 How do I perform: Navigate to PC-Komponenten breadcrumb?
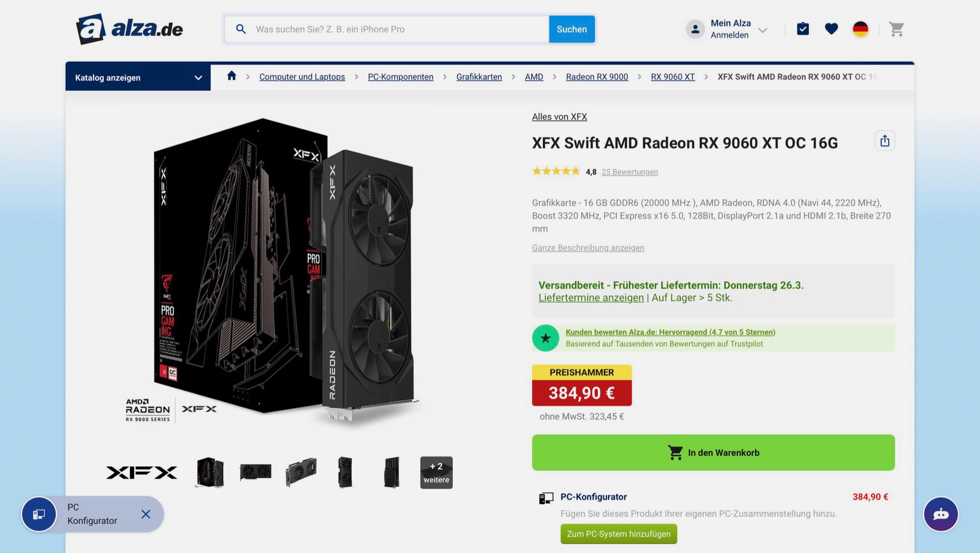[400, 77]
